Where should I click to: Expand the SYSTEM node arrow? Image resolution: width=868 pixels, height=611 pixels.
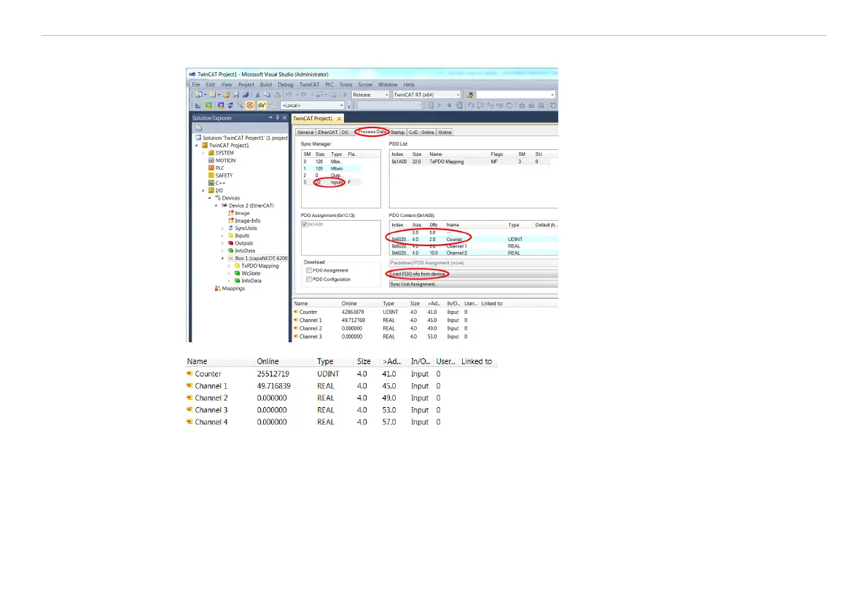[203, 153]
